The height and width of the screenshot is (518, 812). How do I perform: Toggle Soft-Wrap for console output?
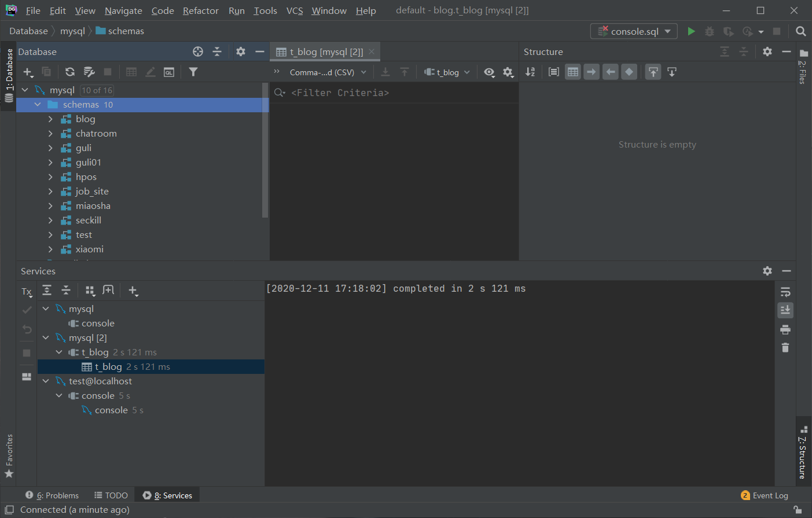coord(785,292)
